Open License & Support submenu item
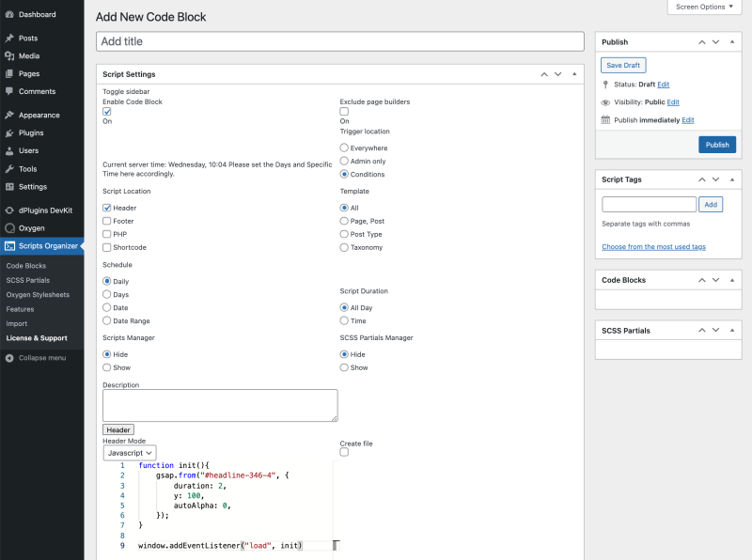This screenshot has height=560, width=752. [x=37, y=338]
